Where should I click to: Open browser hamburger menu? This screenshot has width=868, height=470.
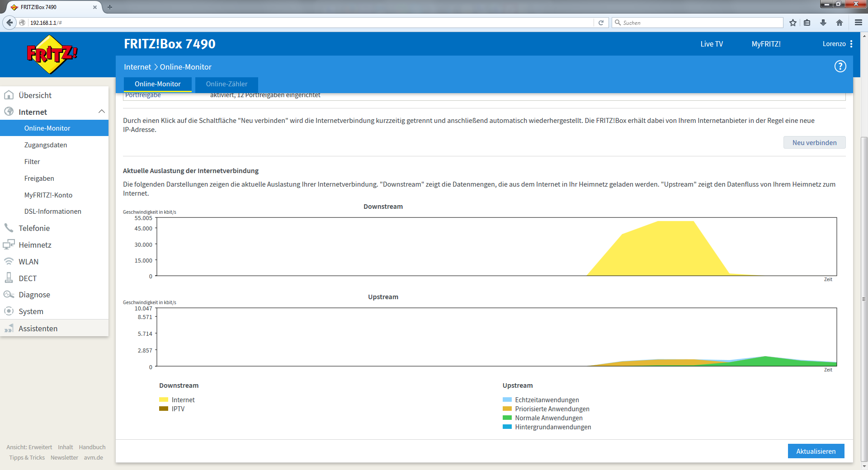pyautogui.click(x=859, y=23)
